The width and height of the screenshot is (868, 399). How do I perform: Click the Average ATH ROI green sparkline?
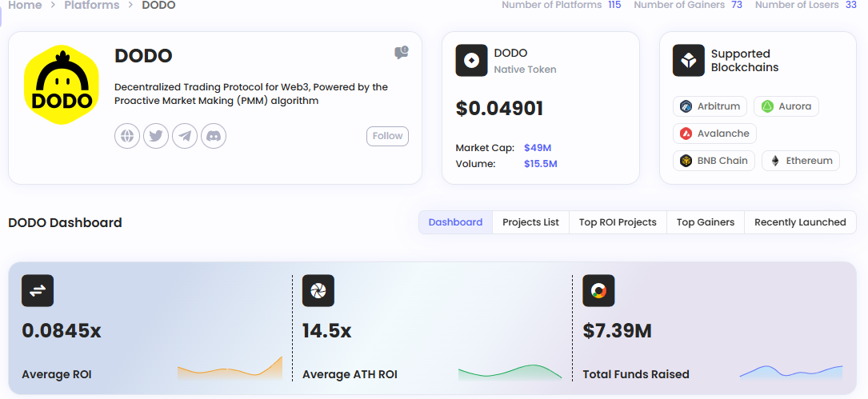(x=510, y=372)
